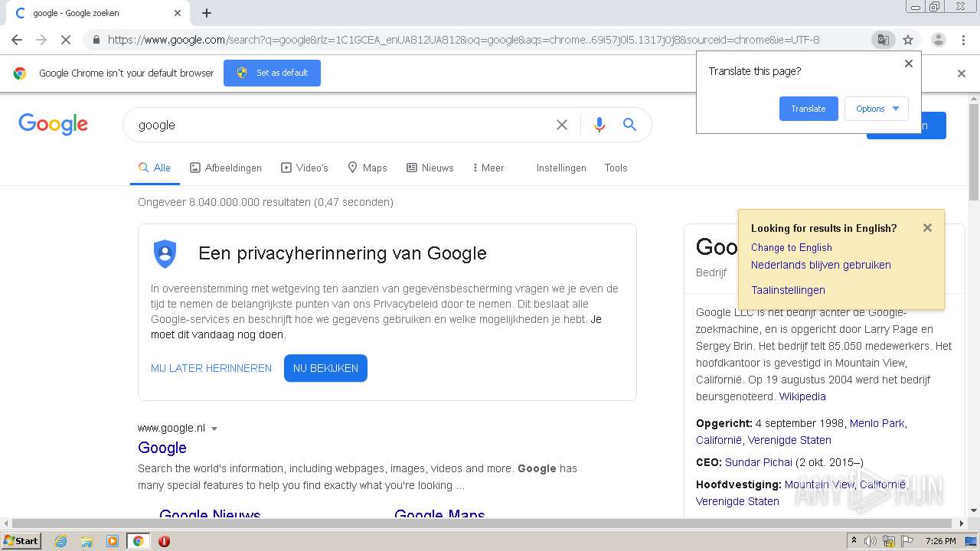The height and width of the screenshot is (551, 980).
Task: Click the Menlo Park link
Action: [x=877, y=423]
